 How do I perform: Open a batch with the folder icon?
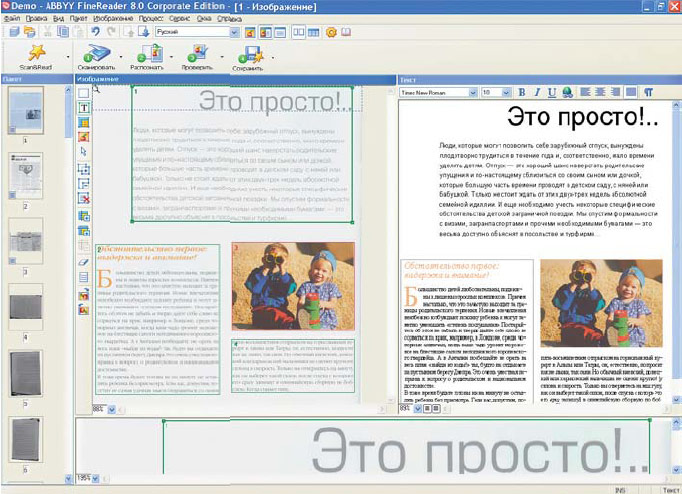[29, 32]
